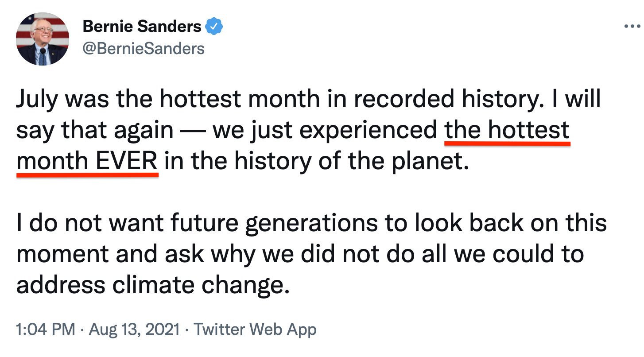Screen dimensions: 644x357
Task: Click the phrase "look back on this"
Action: [x=510, y=224]
